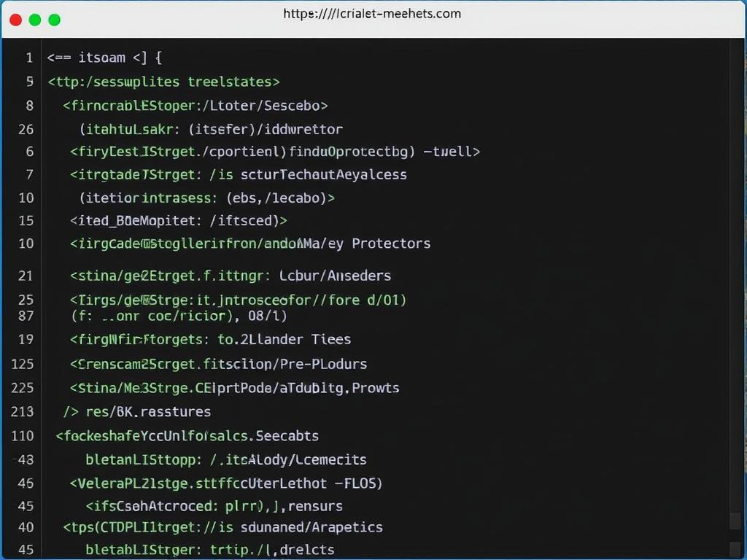Click line number 15 in the gutter
The width and height of the screenshot is (747, 560).
[26, 221]
